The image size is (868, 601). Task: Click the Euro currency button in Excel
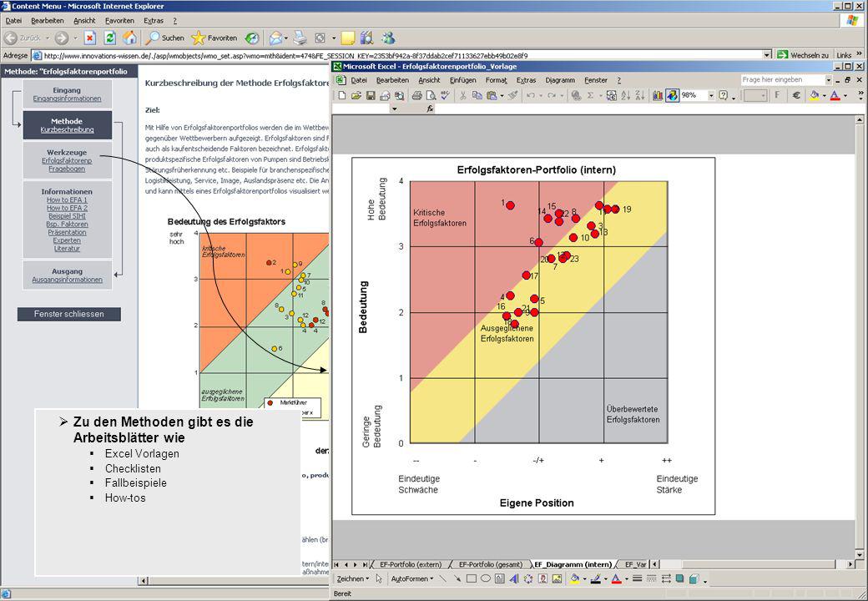[796, 95]
